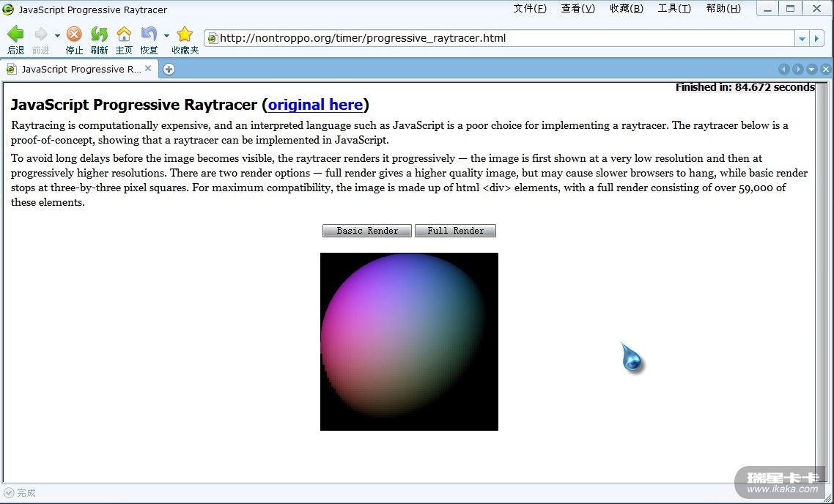
Task: Open the 工具(T) Tools menu
Action: tap(674, 9)
